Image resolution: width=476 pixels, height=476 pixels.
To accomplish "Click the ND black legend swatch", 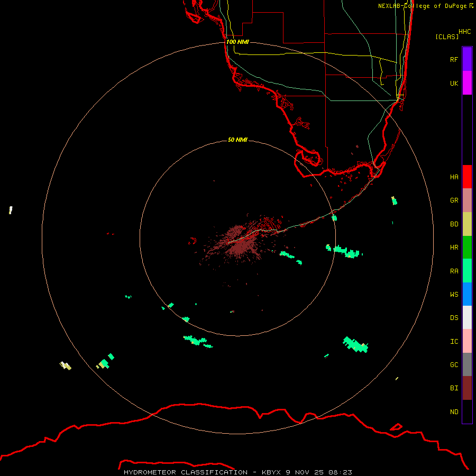I will coord(467,411).
